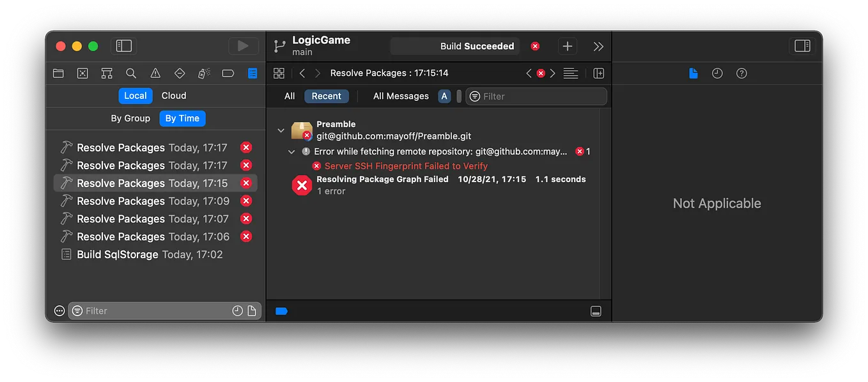Open the Project navigator folder icon
This screenshot has height=382, width=868.
58,73
